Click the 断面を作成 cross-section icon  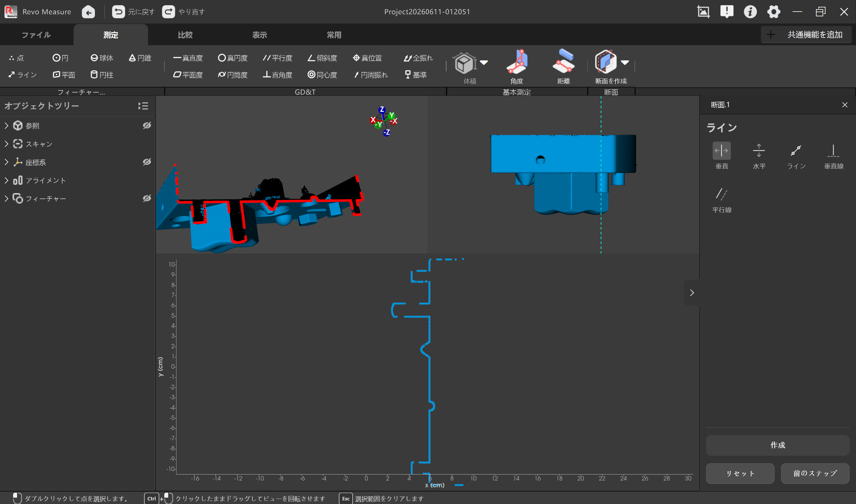[606, 62]
